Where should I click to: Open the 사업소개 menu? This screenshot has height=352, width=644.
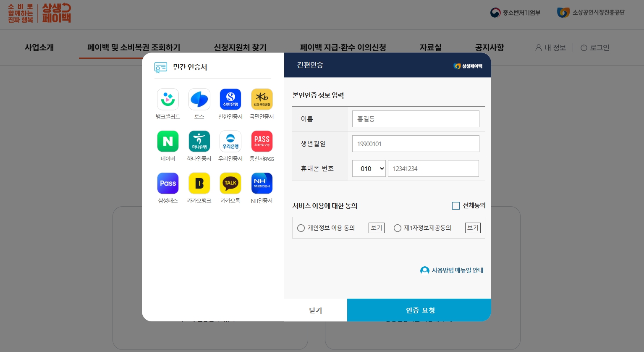click(x=39, y=47)
